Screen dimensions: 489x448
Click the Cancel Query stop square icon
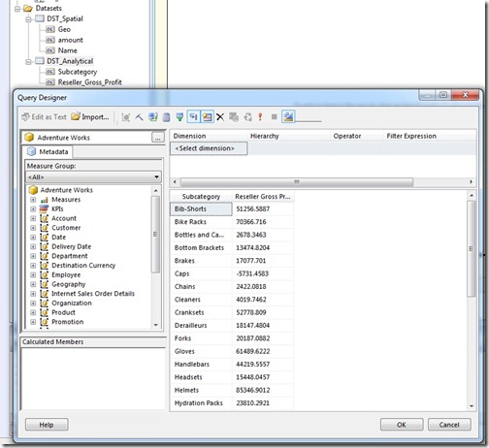(x=275, y=117)
